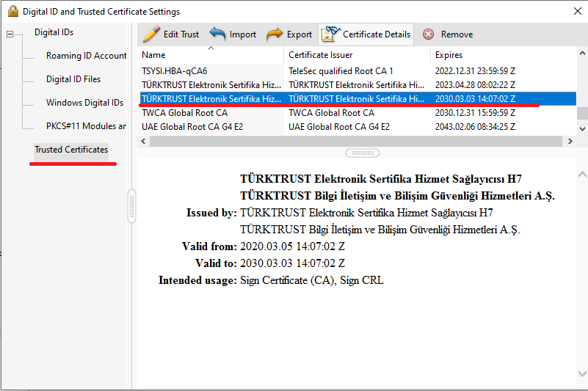The width and height of the screenshot is (588, 391).
Task: Select Trusted Certificates in the sidebar
Action: 71,150
